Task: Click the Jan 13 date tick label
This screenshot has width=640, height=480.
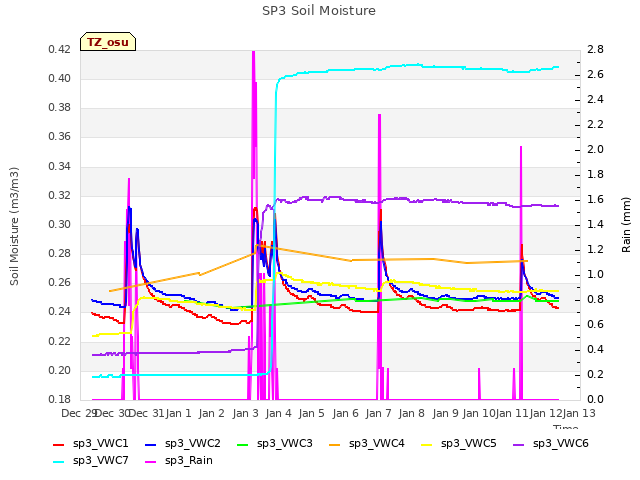Action: pyautogui.click(x=579, y=413)
